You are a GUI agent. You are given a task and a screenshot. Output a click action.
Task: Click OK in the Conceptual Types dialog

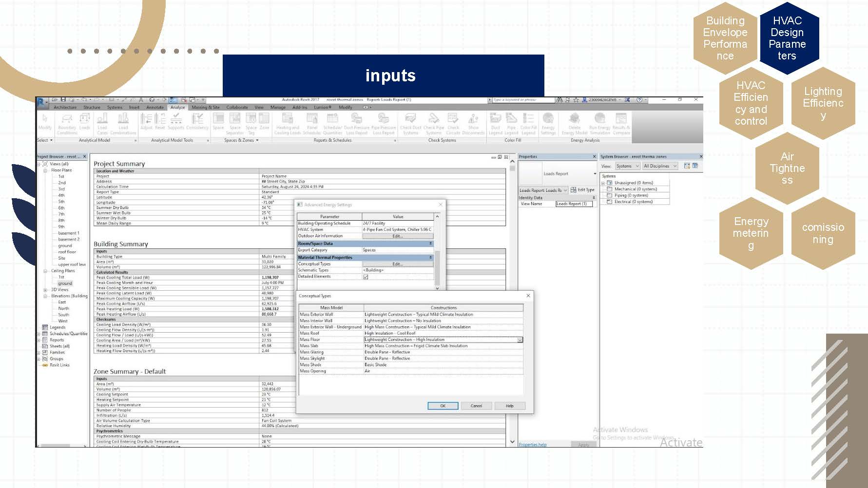pyautogui.click(x=443, y=406)
